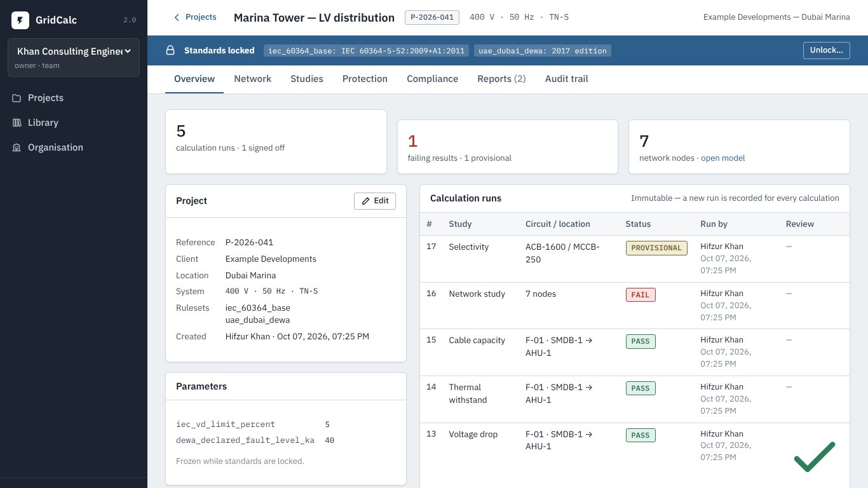Select the Thermal withstand run row
Viewport: 868px width, 488px height.
tap(635, 399)
